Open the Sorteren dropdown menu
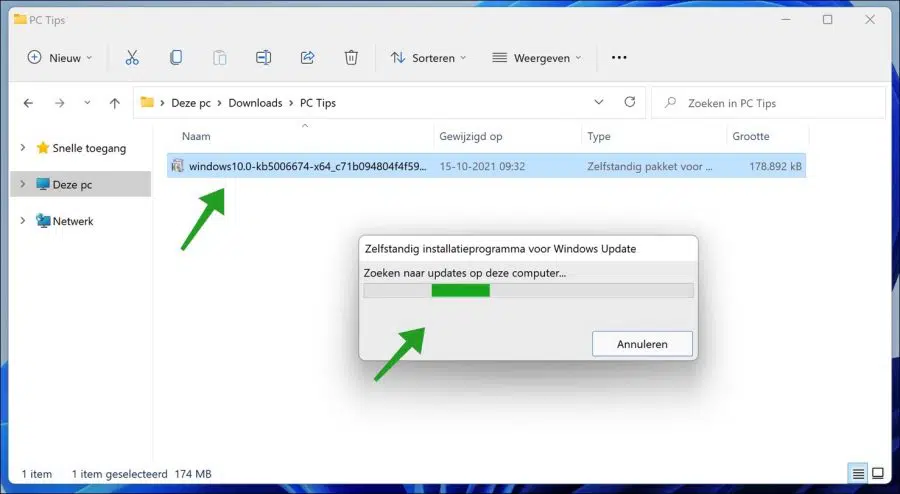This screenshot has width=900, height=494. click(428, 57)
